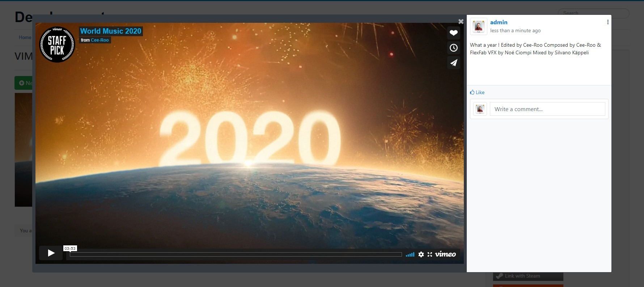Share the video via paper plane icon
This screenshot has width=644, height=287.
[x=454, y=63]
